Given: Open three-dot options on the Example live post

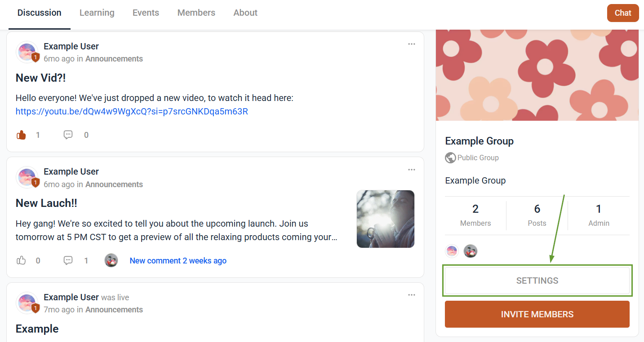Looking at the screenshot, I should click(x=412, y=295).
